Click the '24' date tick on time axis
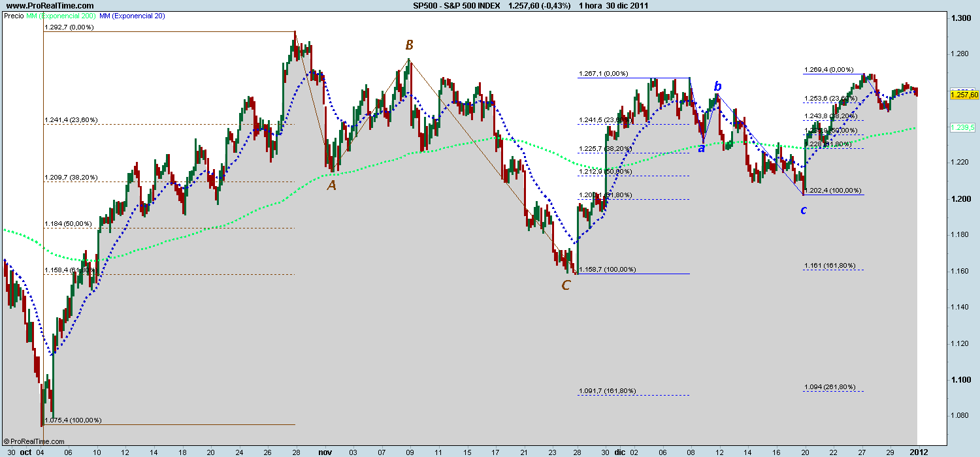This screenshot has height=457, width=980. [x=239, y=451]
